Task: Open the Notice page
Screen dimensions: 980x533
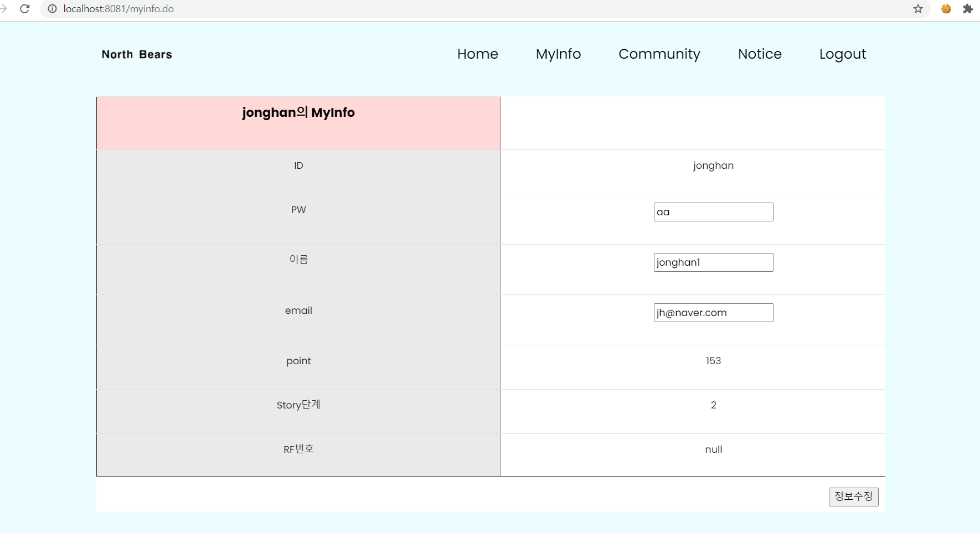Action: 759,54
